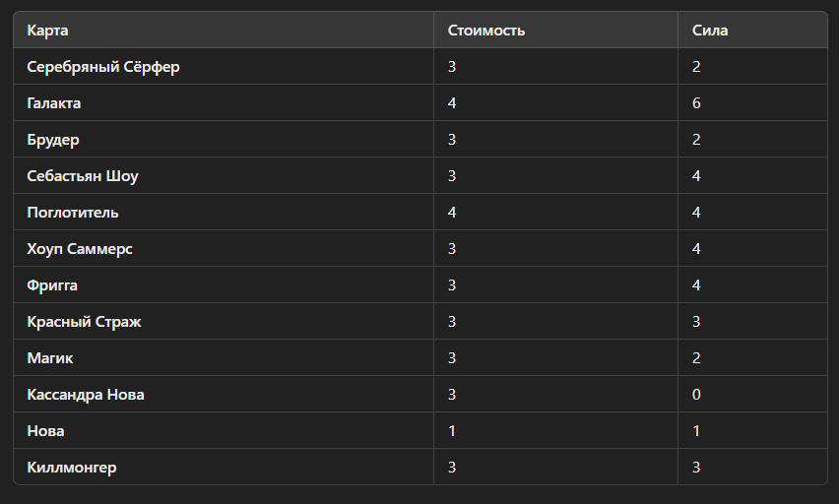Screen dimensions: 839x504
Task: Select the Серебряный Сёрфер card name
Action: (103, 67)
